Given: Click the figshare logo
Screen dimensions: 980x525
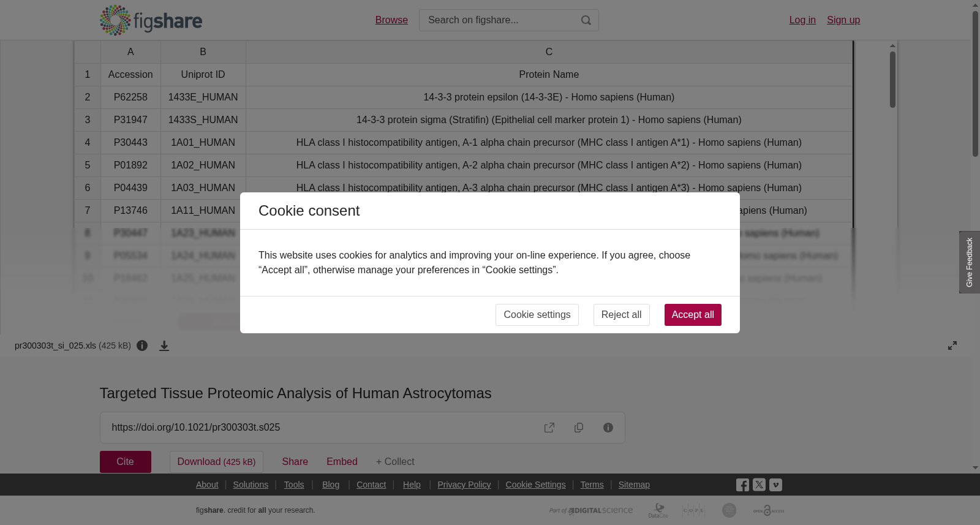Looking at the screenshot, I should click(151, 20).
